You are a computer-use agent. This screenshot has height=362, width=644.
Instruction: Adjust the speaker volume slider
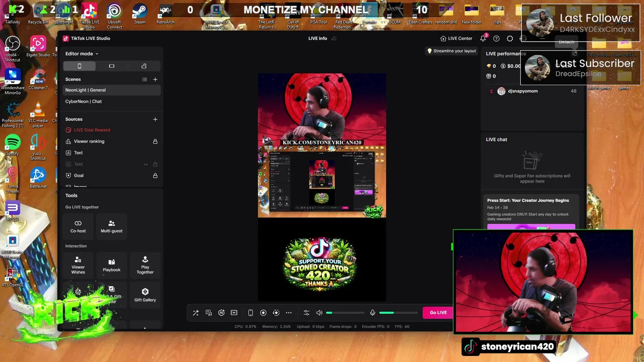pyautogui.click(x=346, y=313)
